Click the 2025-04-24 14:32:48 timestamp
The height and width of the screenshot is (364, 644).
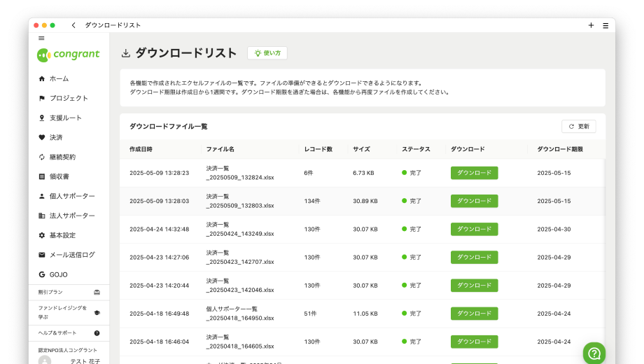[x=160, y=229]
